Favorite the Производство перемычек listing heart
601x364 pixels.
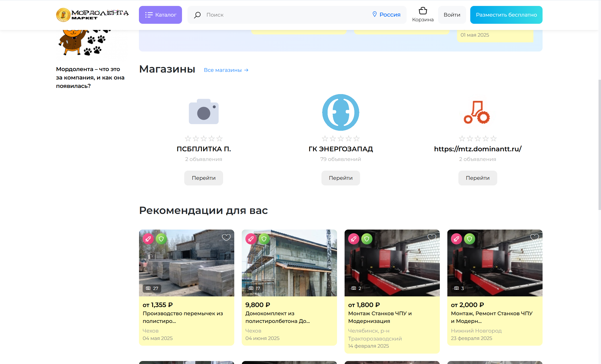226,237
